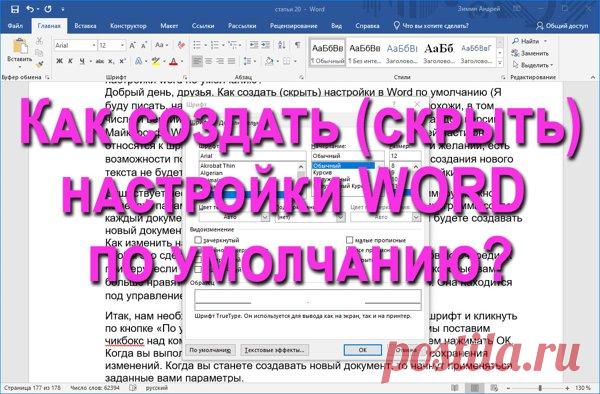Click the По умолчанию button in font dialog
600x394 pixels.
210,350
